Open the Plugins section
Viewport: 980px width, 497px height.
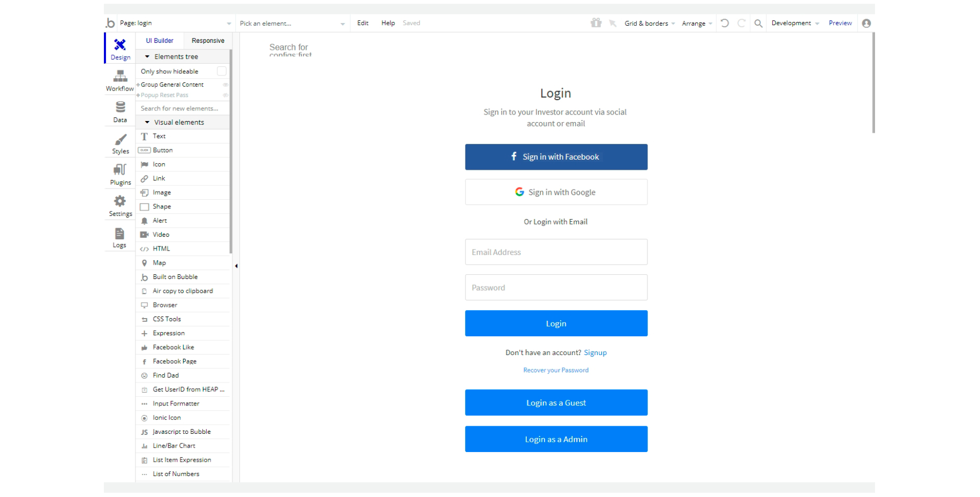point(120,175)
